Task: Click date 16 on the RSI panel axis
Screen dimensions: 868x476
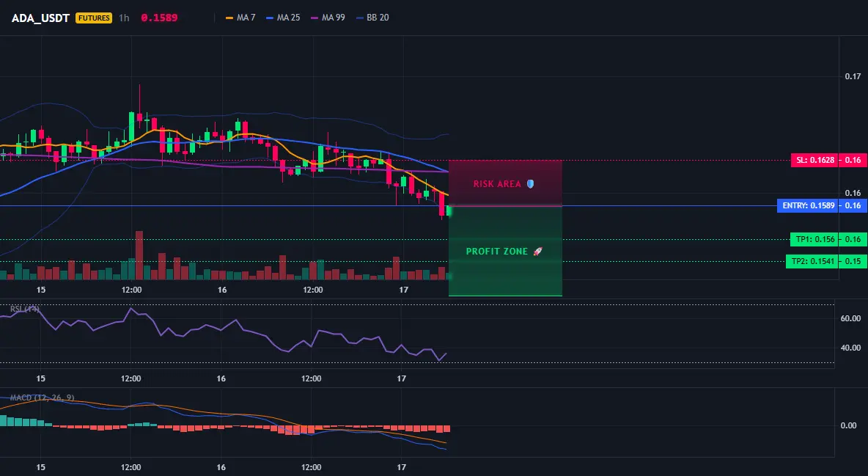Action: pyautogui.click(x=221, y=378)
